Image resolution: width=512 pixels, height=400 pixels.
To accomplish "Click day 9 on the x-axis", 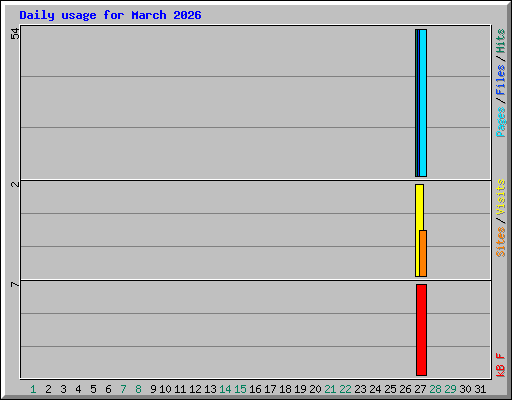I will tap(153, 389).
